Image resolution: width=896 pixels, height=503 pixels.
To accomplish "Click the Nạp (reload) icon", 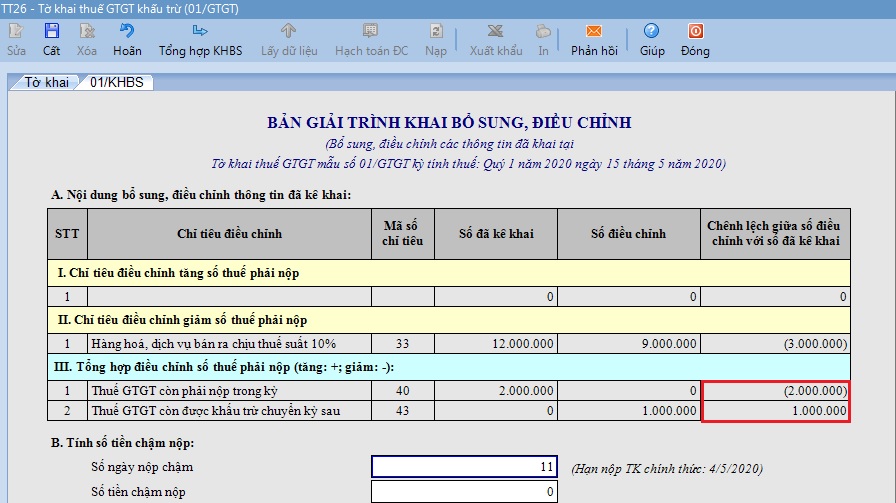I will [x=436, y=31].
